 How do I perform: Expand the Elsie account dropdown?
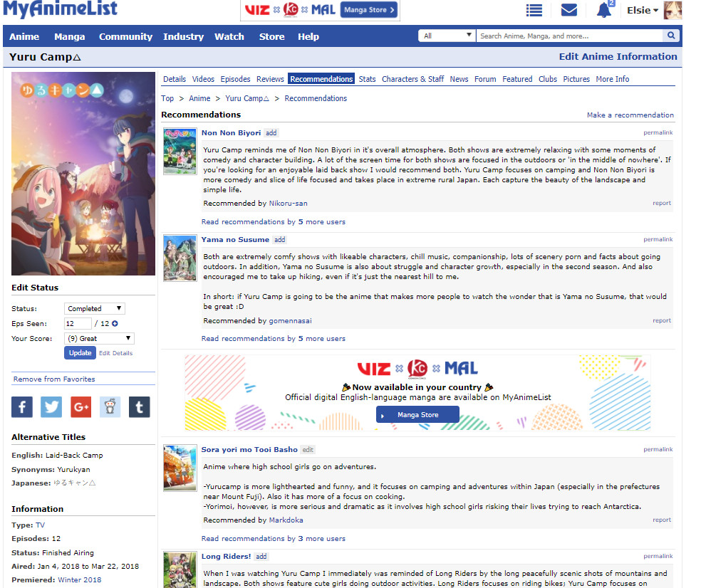[643, 10]
